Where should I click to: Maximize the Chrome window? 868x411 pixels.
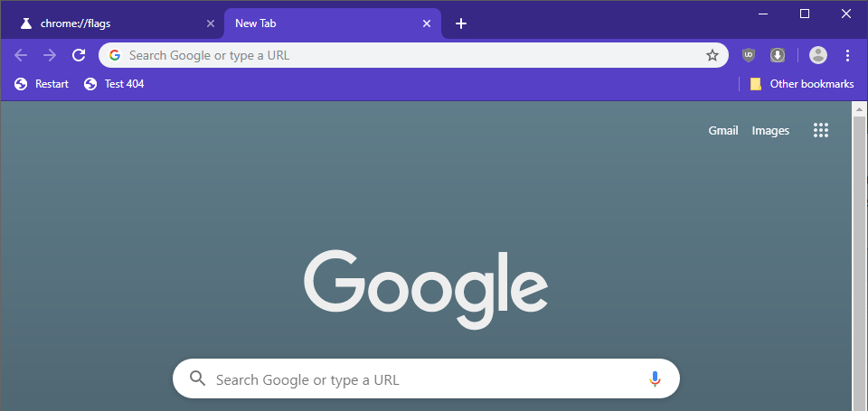[805, 14]
